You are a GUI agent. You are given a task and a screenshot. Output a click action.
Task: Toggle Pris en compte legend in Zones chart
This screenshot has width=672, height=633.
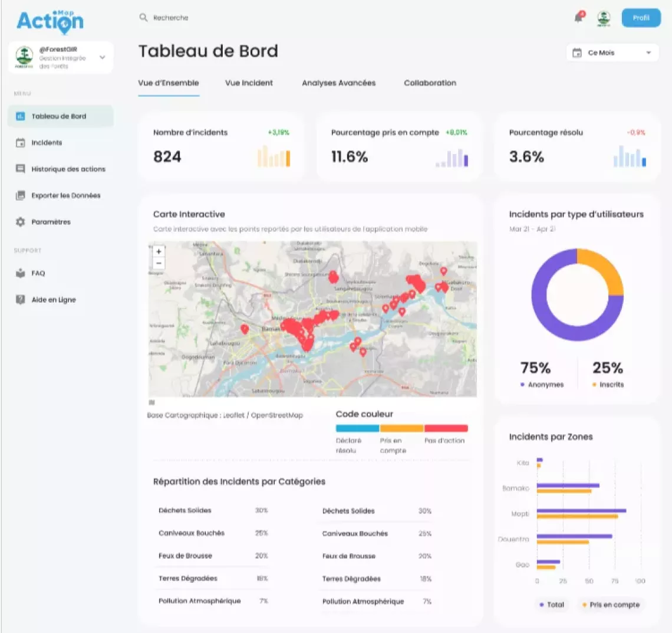click(611, 605)
